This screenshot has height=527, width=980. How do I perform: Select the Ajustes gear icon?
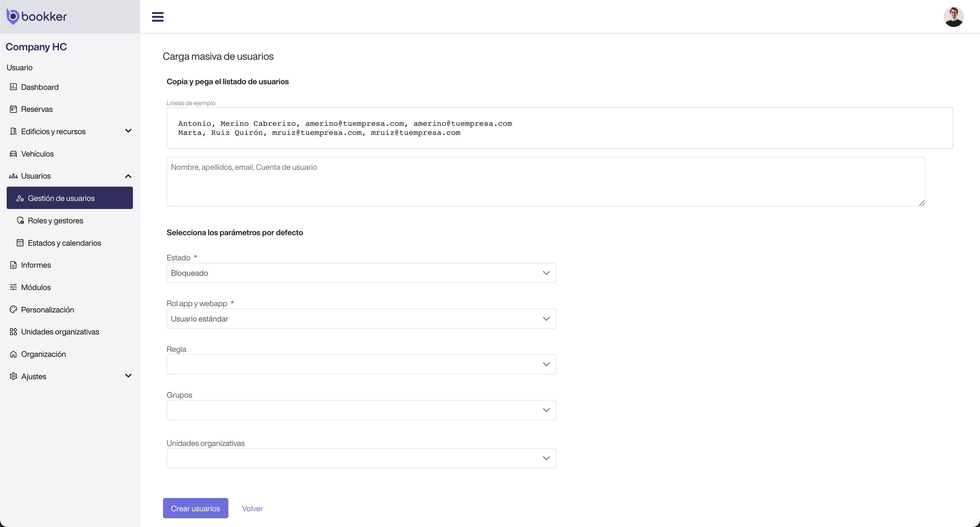coord(14,376)
